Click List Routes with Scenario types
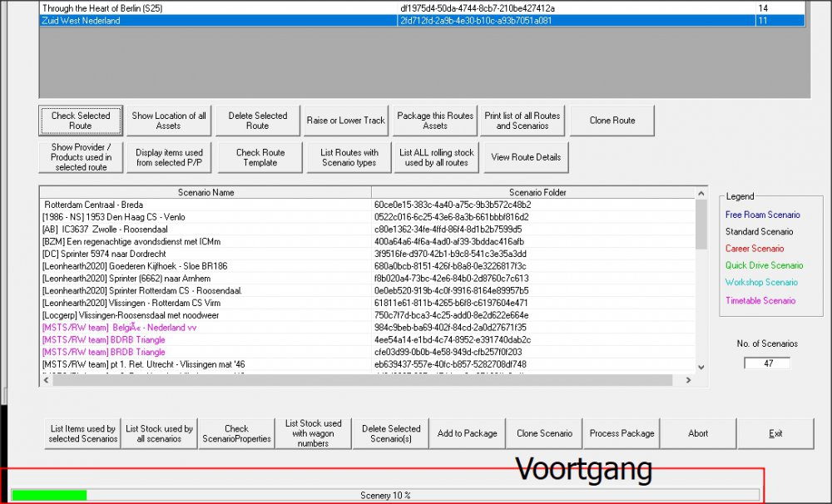This screenshot has height=504, width=832. coord(349,157)
